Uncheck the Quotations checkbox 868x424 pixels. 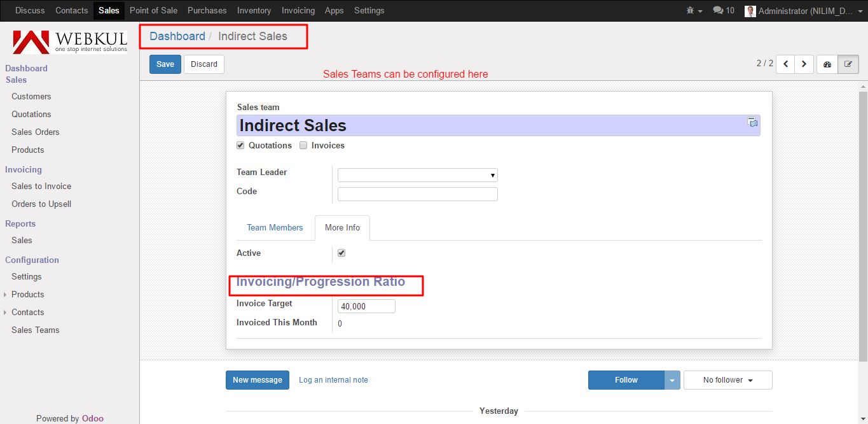click(x=240, y=145)
